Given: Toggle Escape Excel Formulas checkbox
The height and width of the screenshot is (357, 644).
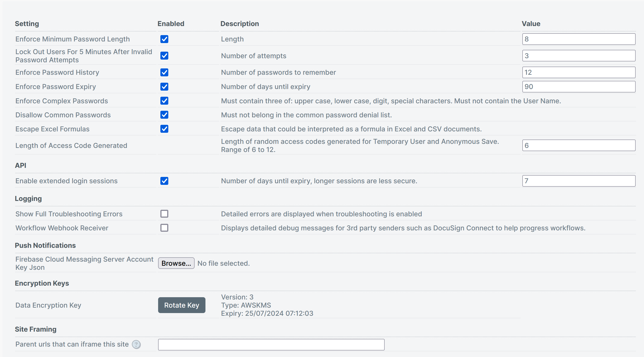Looking at the screenshot, I should pyautogui.click(x=164, y=129).
